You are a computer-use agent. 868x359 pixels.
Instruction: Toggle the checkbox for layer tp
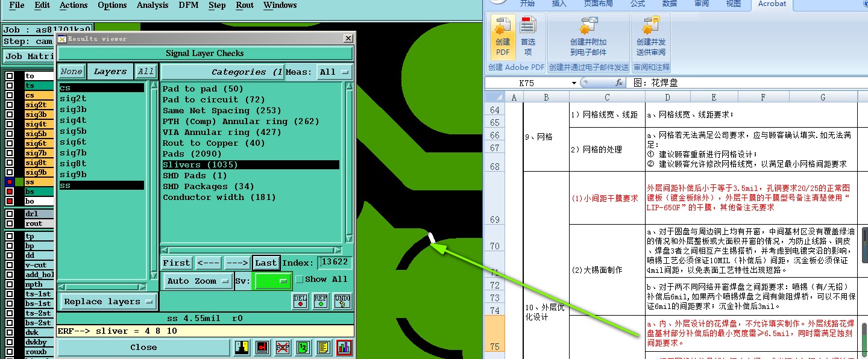click(x=9, y=236)
